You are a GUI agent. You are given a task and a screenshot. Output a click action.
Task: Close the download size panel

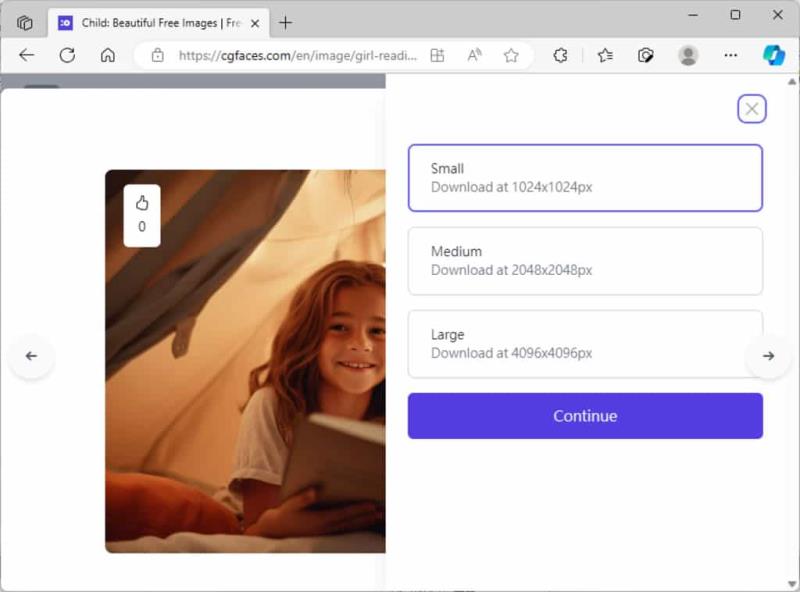pyautogui.click(x=752, y=109)
